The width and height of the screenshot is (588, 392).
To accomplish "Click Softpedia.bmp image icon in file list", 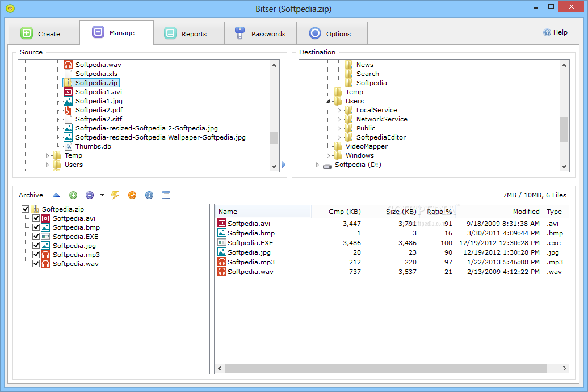I will pyautogui.click(x=222, y=233).
